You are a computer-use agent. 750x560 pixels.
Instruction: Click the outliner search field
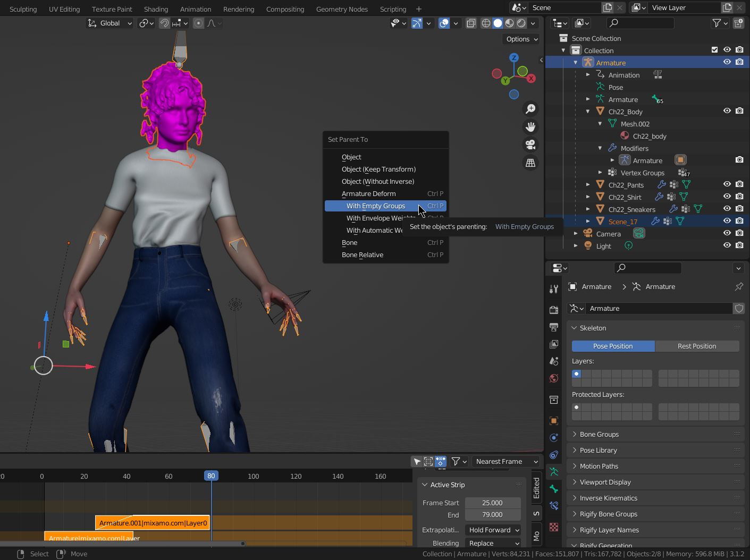coord(641,23)
